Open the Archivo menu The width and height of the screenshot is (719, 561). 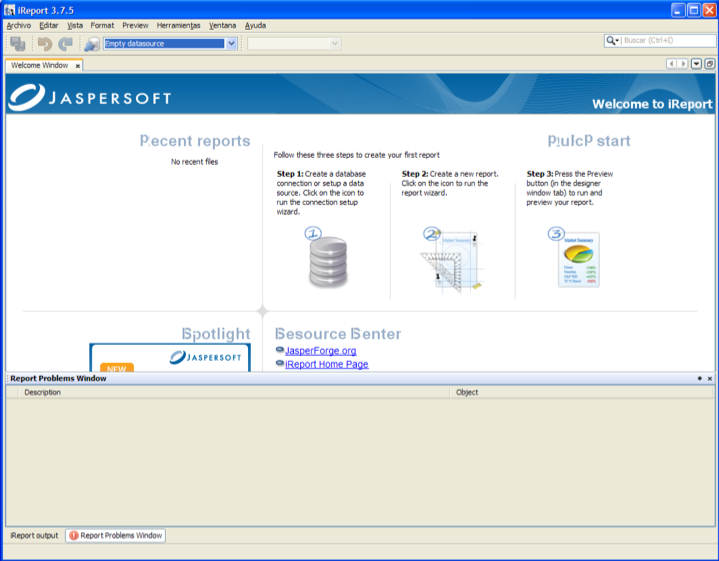19,26
